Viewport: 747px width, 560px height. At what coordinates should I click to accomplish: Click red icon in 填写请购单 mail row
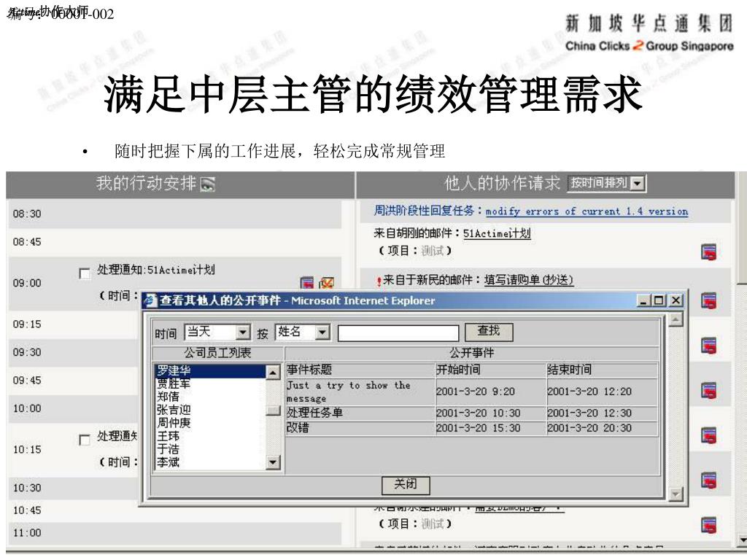click(709, 301)
